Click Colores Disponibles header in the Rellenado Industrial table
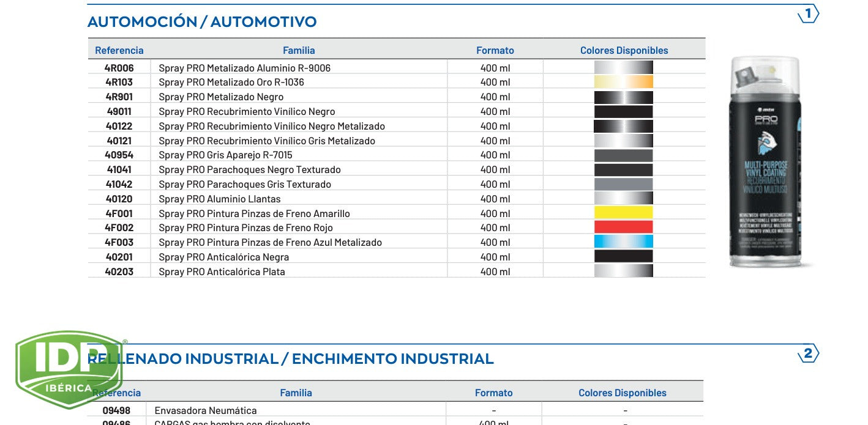Viewport: 868px width, 425px height. tap(623, 393)
